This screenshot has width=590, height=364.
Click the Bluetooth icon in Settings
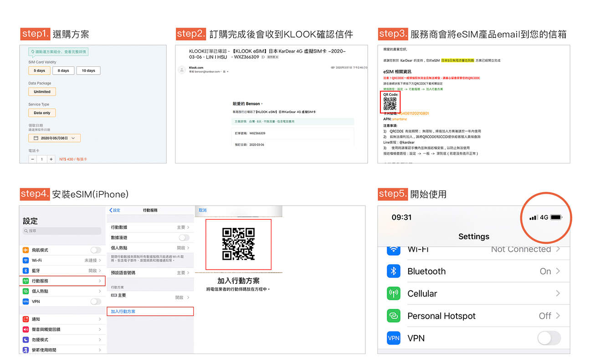click(x=393, y=271)
